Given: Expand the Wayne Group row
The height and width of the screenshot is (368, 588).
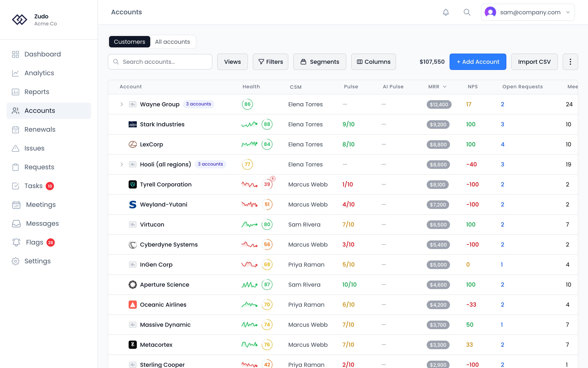Looking at the screenshot, I should point(122,104).
